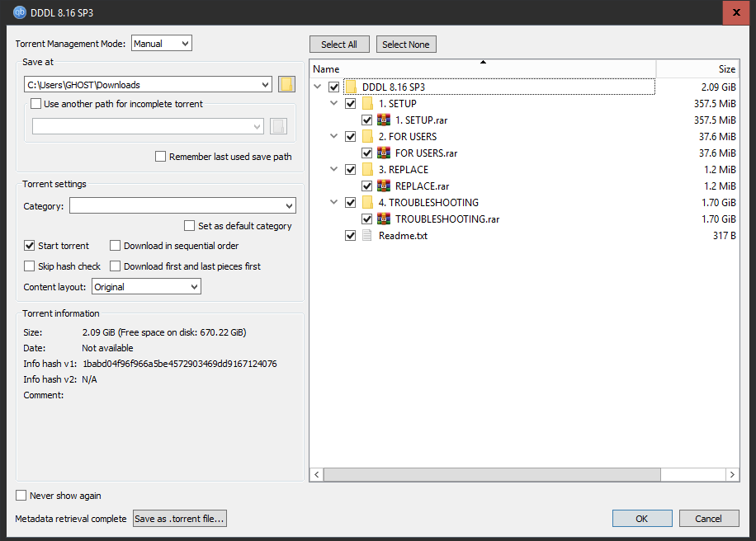This screenshot has height=541, width=756.
Task: Click the TROUBLESHOOTING.rar archive icon
Action: click(384, 219)
